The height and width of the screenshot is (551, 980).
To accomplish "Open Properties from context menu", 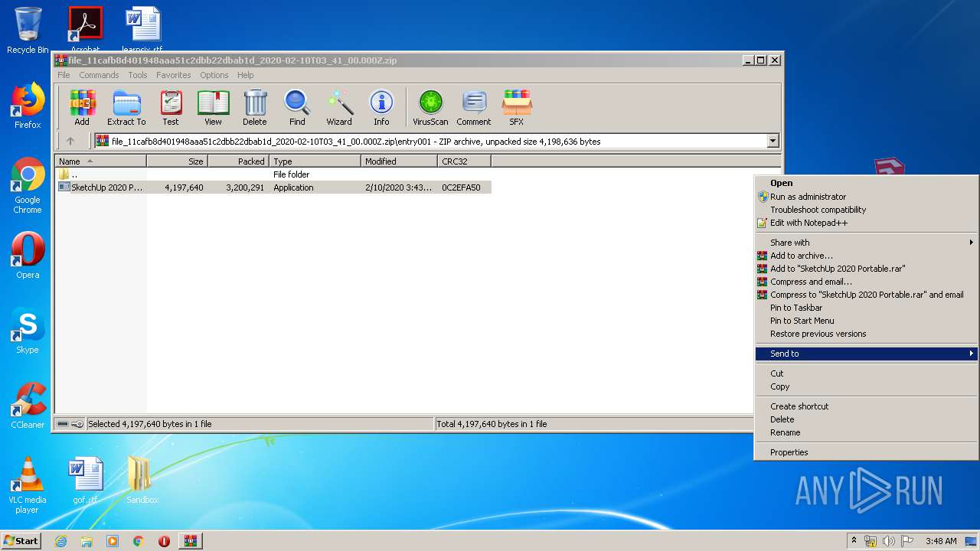I will 867,452.
